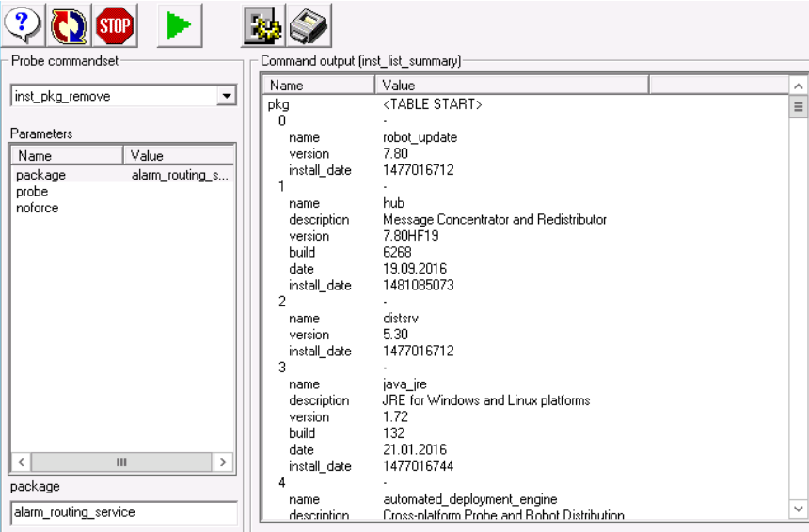The width and height of the screenshot is (809, 532).
Task: Click the refresh arrows toolbar icon
Action: pos(68,25)
